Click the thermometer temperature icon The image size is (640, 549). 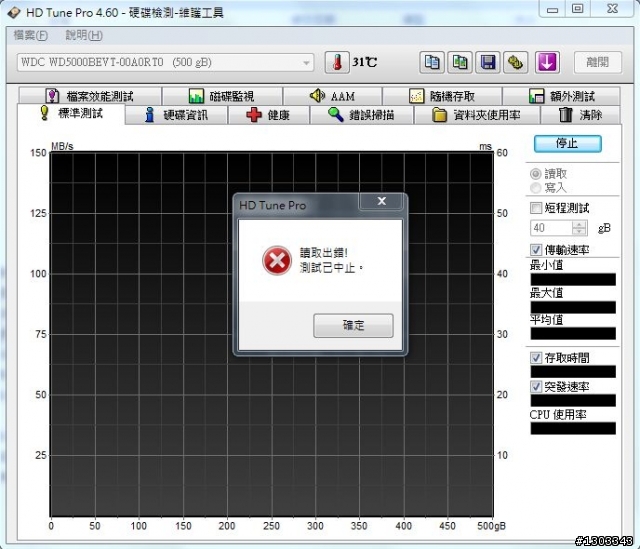pos(337,62)
